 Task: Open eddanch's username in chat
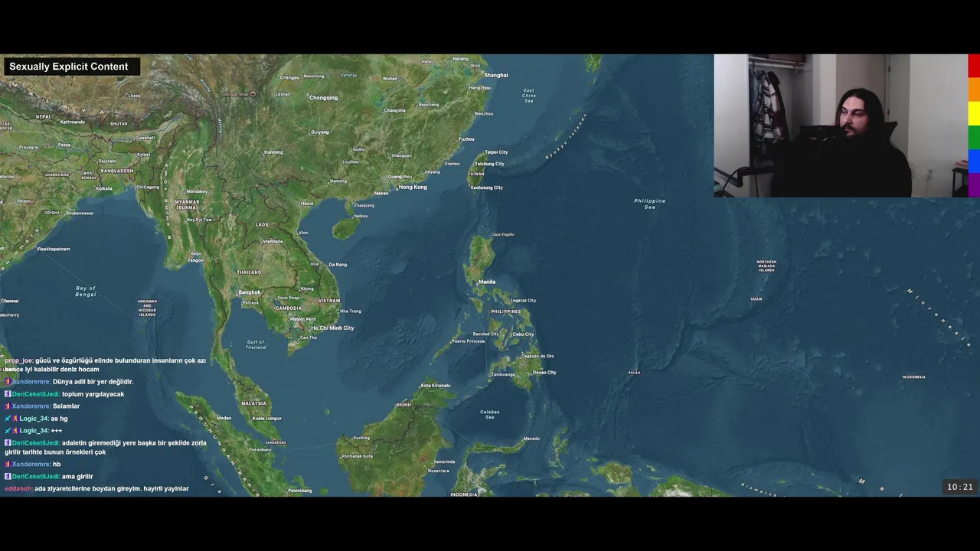(x=18, y=489)
